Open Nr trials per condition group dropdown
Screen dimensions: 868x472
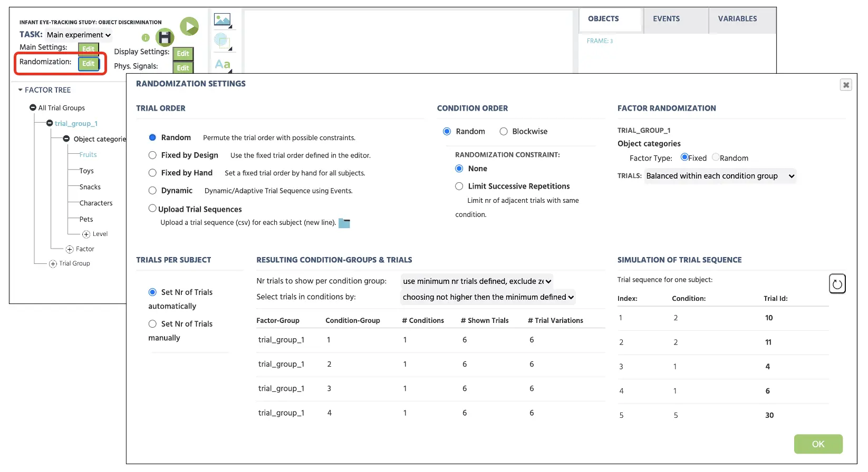477,281
